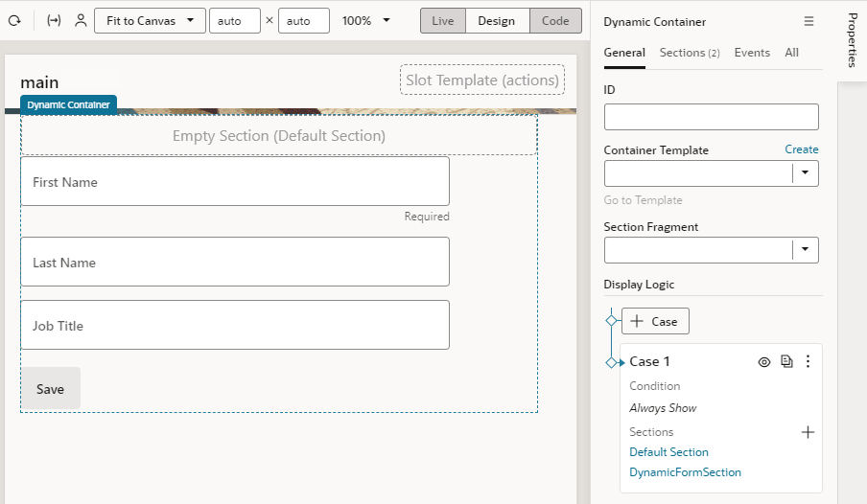The image size is (867, 504).
Task: Click the canvas height auto field
Action: click(304, 21)
